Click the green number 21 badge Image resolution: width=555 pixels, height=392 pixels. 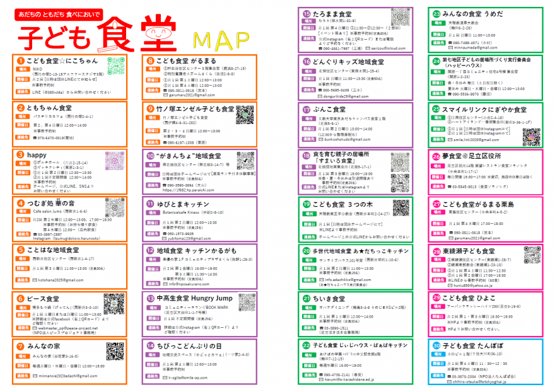pos(307,299)
